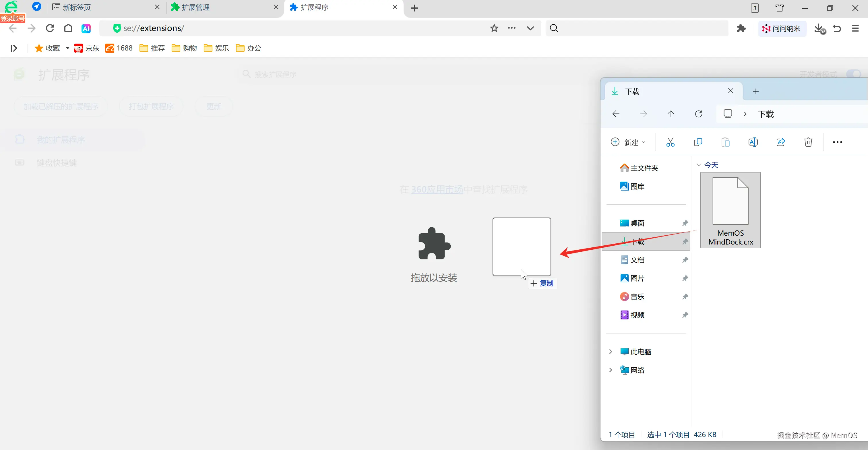Viewport: 868px width, 450px height.
Task: Switch to the 扩展管理 browser tab
Action: tap(195, 7)
